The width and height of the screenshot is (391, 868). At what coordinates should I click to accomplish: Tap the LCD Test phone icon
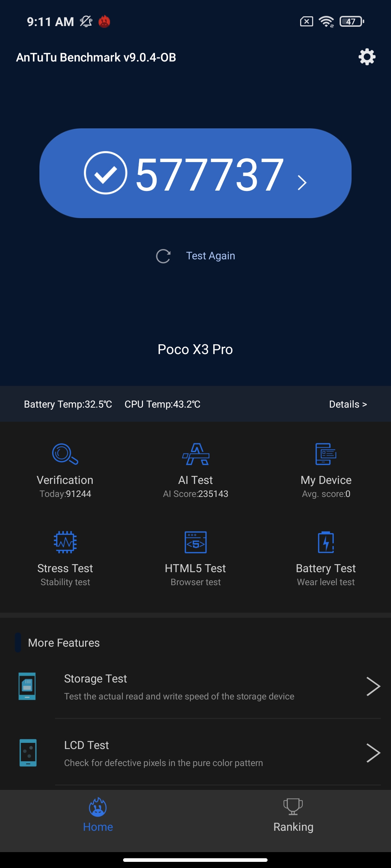coord(28,753)
